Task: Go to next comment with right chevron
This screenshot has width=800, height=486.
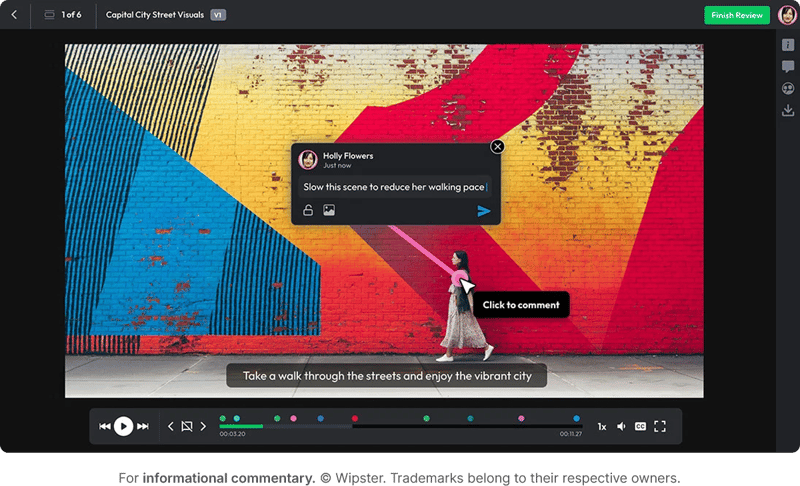Action: (x=203, y=426)
